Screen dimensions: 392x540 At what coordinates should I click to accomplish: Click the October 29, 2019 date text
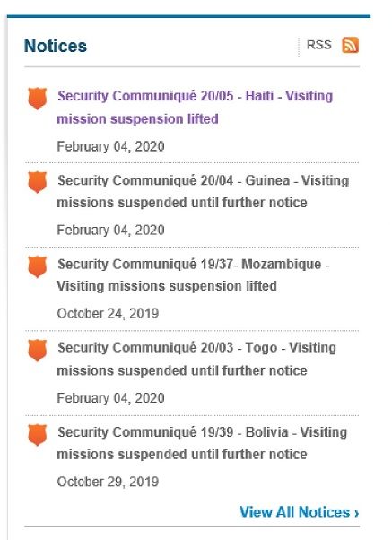pos(108,482)
